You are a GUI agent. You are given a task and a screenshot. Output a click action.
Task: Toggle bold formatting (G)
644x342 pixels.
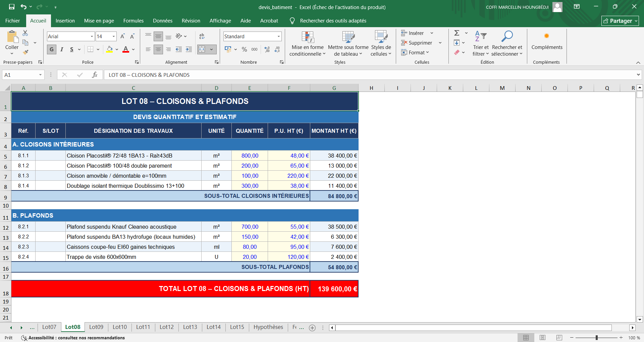point(52,50)
